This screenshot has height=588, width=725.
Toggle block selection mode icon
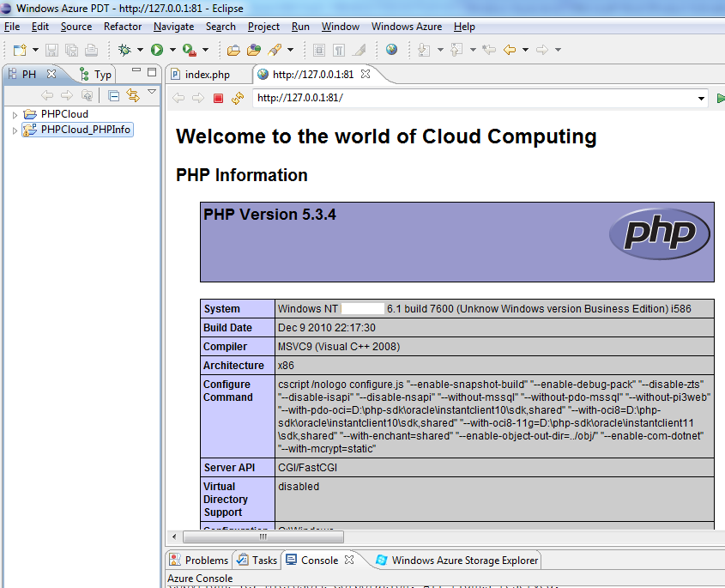click(x=319, y=50)
